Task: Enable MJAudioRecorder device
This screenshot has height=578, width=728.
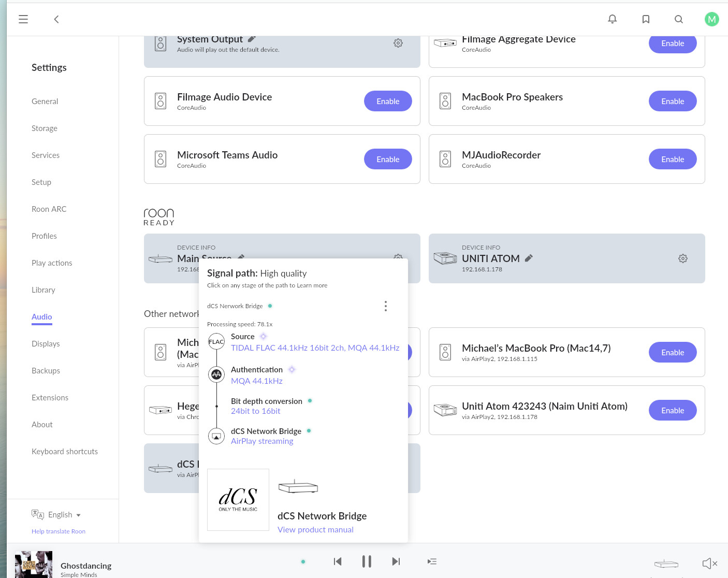Action: 673,159
